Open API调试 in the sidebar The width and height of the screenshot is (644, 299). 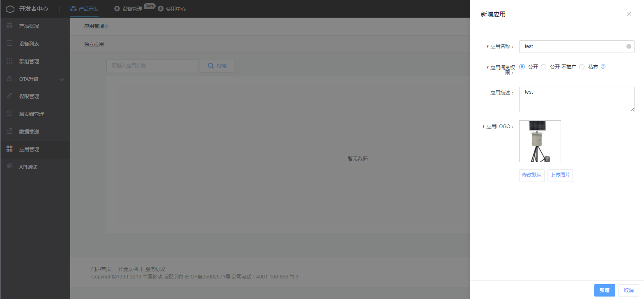tap(35, 167)
